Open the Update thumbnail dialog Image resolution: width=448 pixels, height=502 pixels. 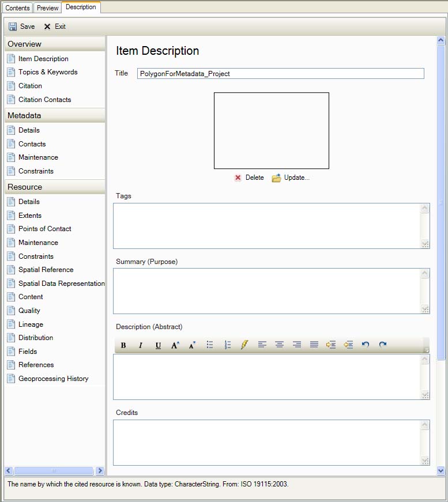pos(291,178)
